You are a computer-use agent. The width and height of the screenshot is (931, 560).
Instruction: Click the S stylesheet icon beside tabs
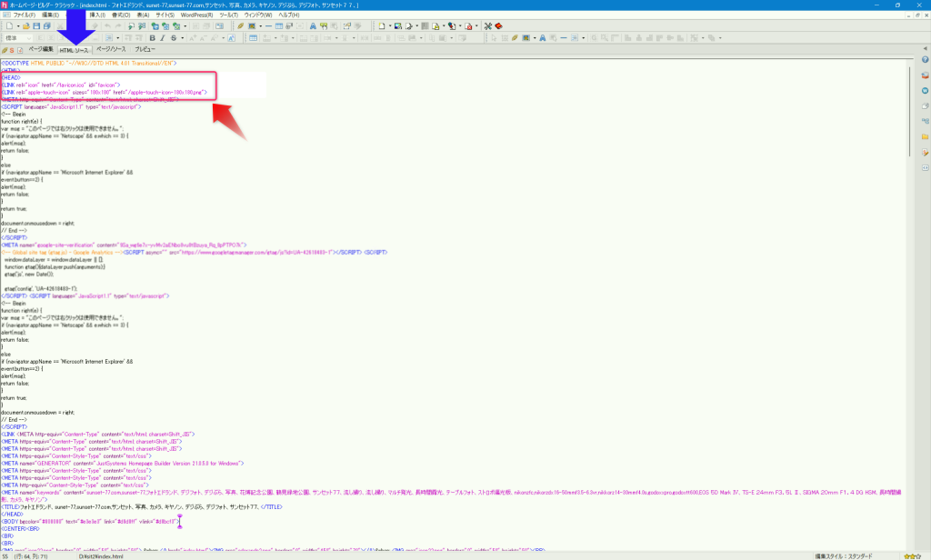point(12,51)
